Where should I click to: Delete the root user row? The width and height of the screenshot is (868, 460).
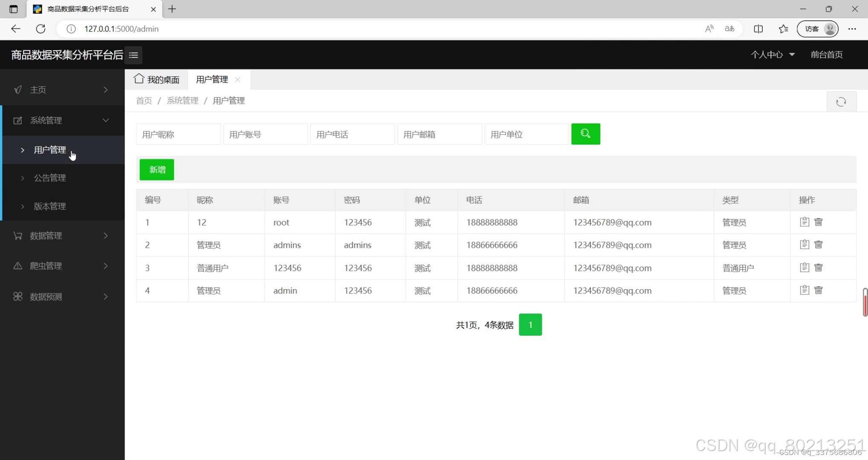(x=818, y=222)
